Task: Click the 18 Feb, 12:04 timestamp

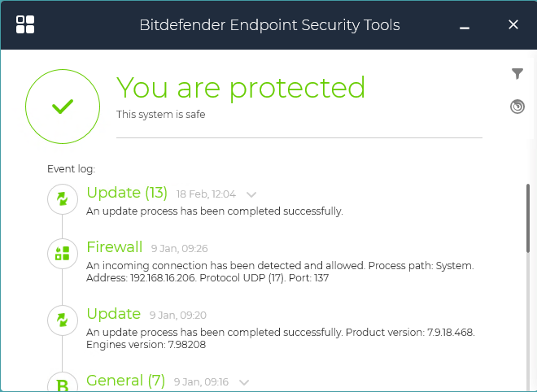Action: pos(206,194)
